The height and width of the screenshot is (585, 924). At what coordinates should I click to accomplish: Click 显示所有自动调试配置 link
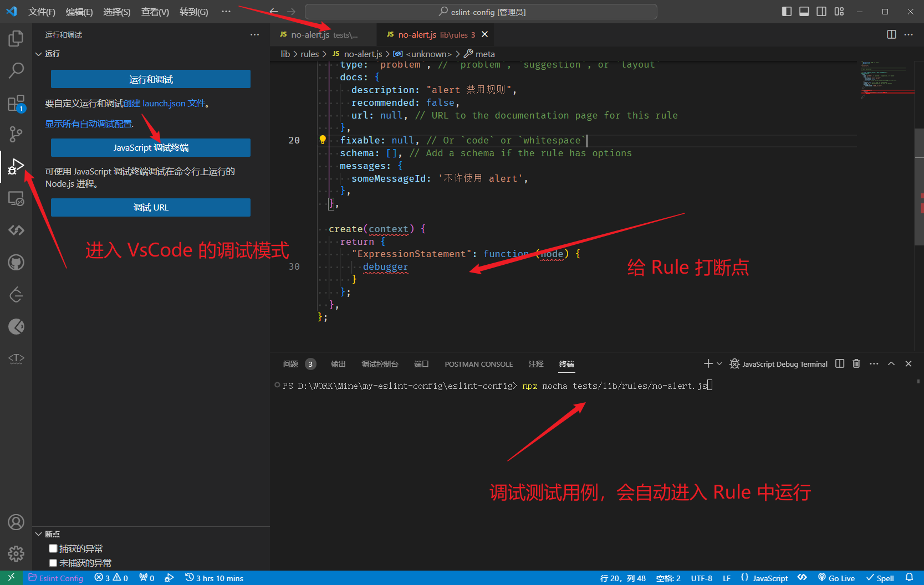point(89,124)
